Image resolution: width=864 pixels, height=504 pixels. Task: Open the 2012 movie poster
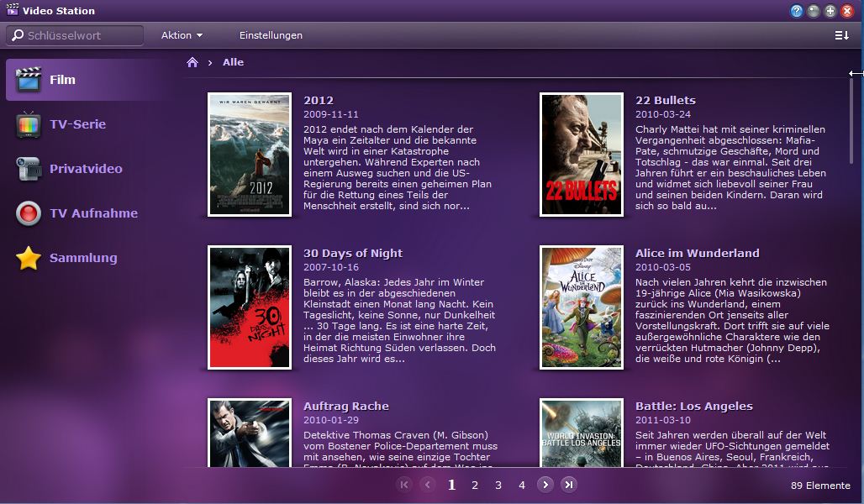250,155
